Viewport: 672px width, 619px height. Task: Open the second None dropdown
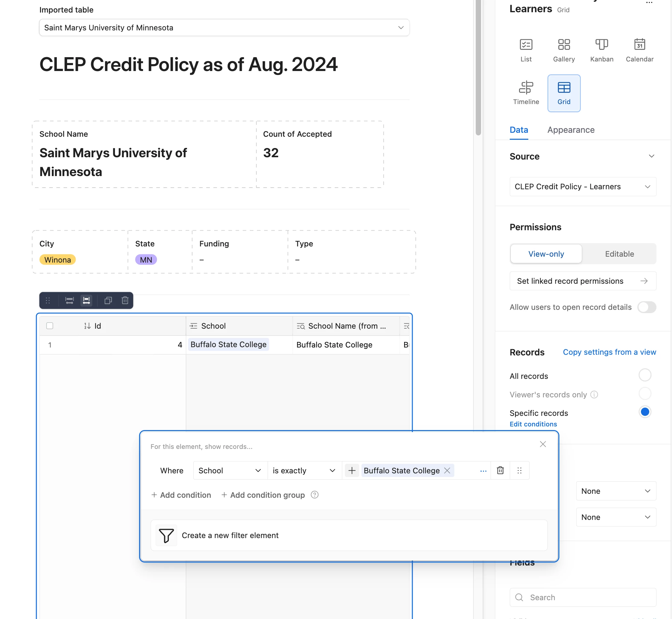coord(616,517)
